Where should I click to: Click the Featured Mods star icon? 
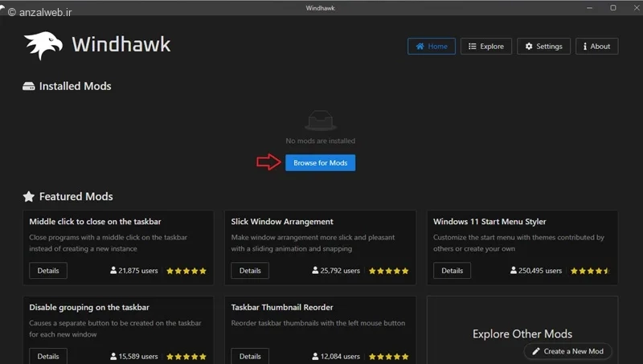29,197
